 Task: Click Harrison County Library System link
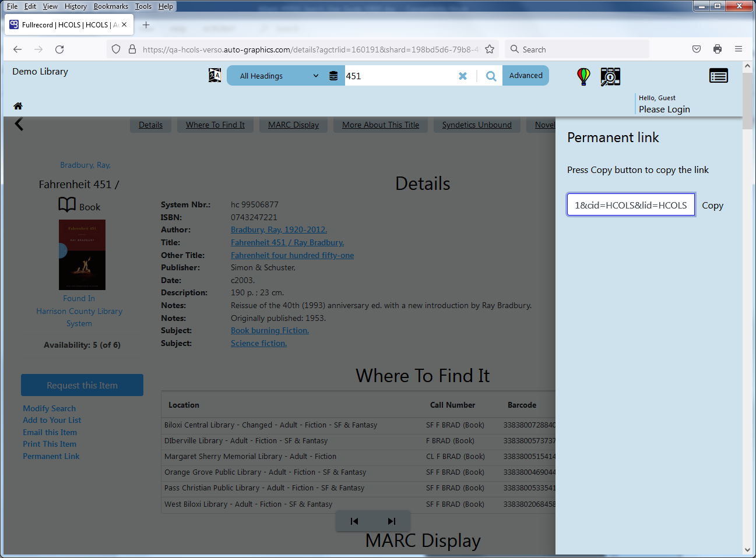coord(79,317)
